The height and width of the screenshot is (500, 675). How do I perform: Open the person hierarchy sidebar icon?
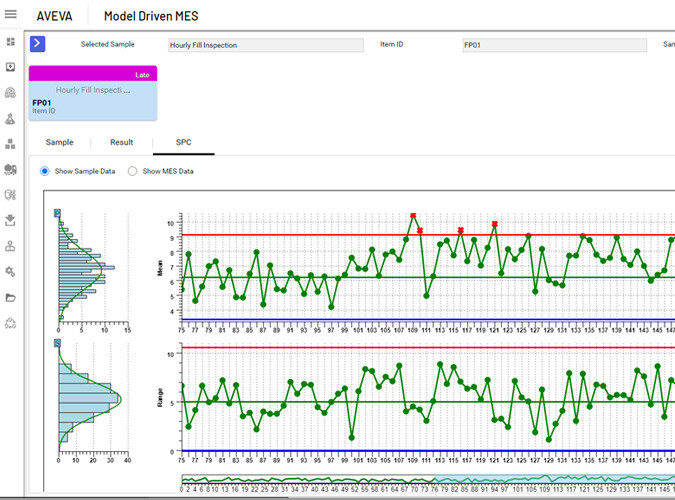11,245
